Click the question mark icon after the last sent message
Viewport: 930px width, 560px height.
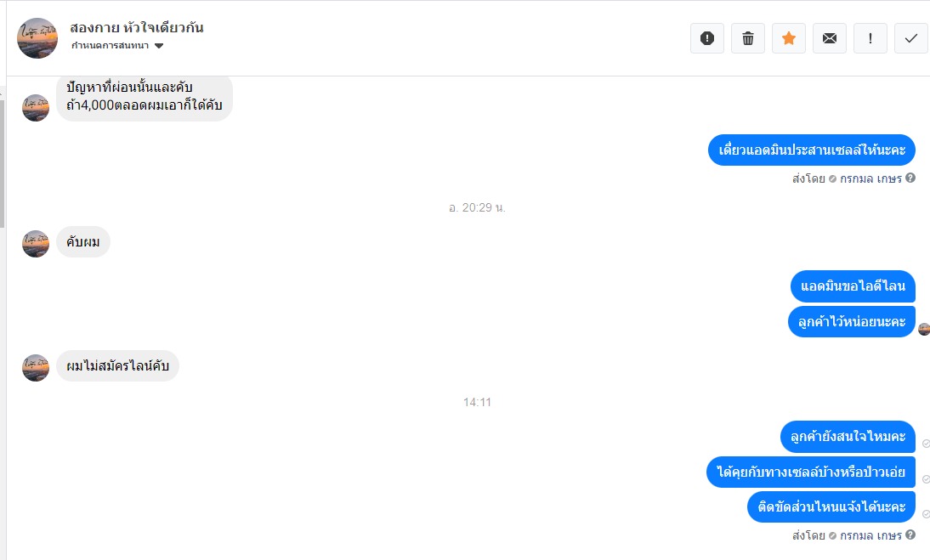[x=910, y=535]
